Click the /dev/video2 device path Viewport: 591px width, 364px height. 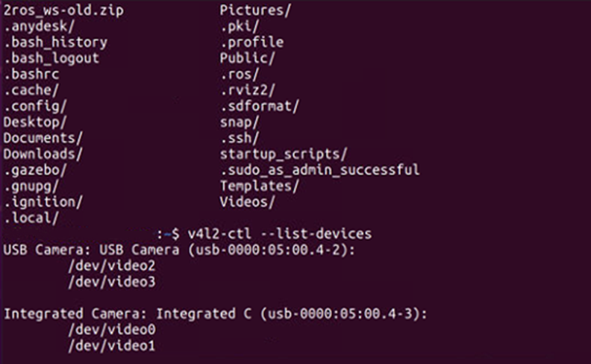112,266
